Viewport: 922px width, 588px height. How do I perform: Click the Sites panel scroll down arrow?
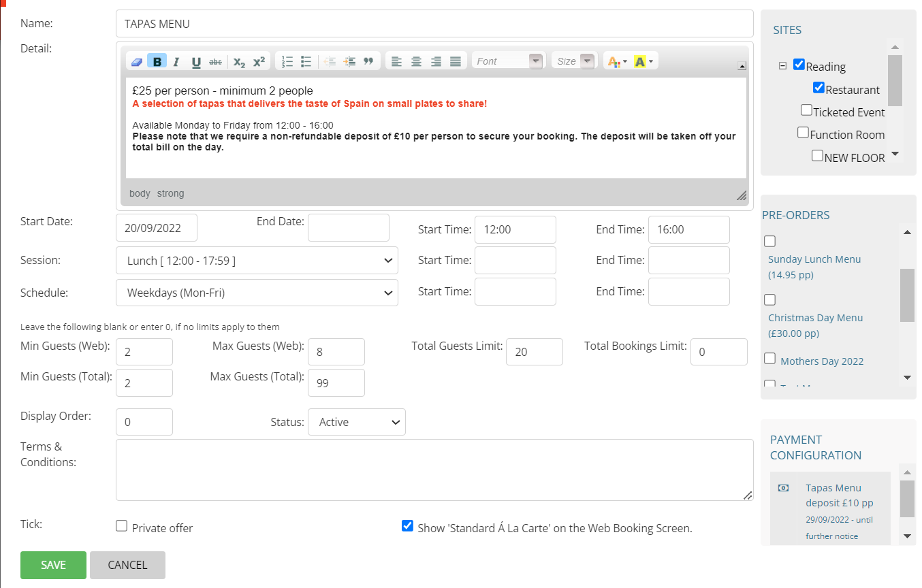(895, 154)
